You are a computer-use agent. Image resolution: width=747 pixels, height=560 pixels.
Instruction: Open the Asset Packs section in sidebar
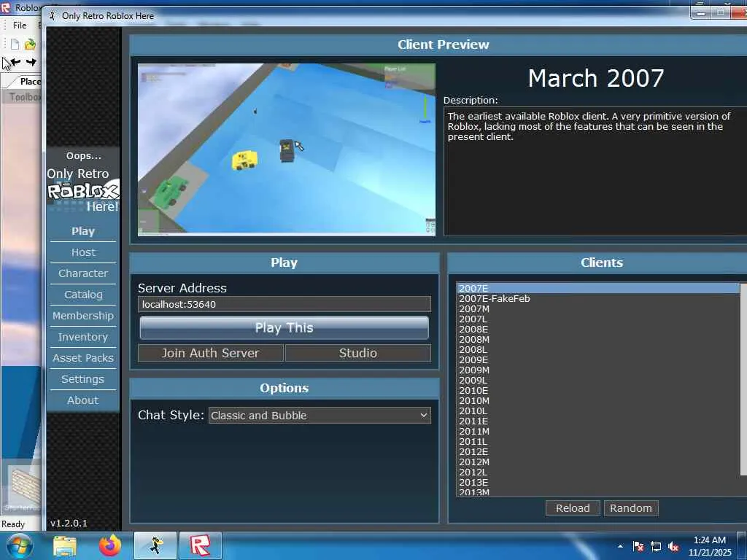point(83,358)
